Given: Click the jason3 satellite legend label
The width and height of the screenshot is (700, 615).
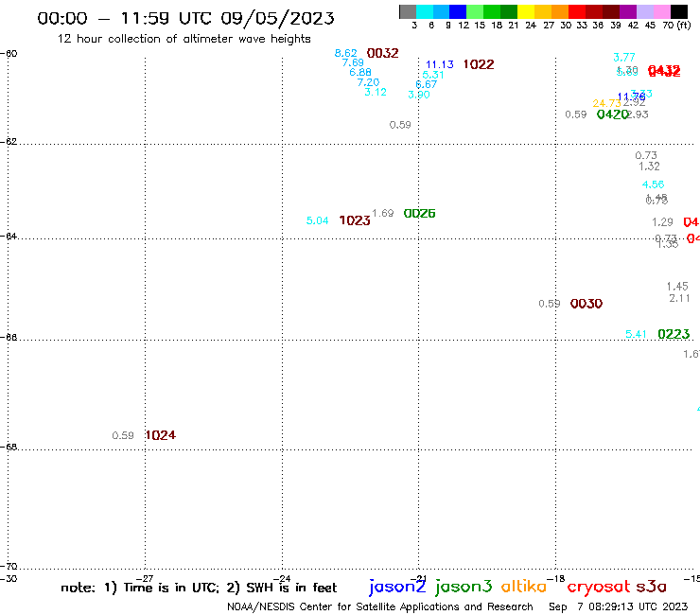Looking at the screenshot, I should (x=464, y=587).
